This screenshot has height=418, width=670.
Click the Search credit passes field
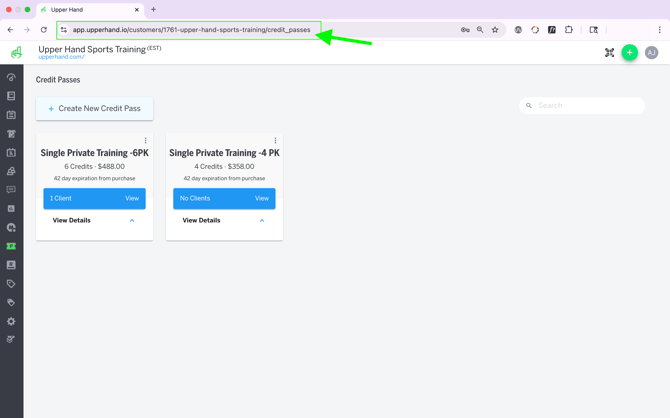point(582,106)
